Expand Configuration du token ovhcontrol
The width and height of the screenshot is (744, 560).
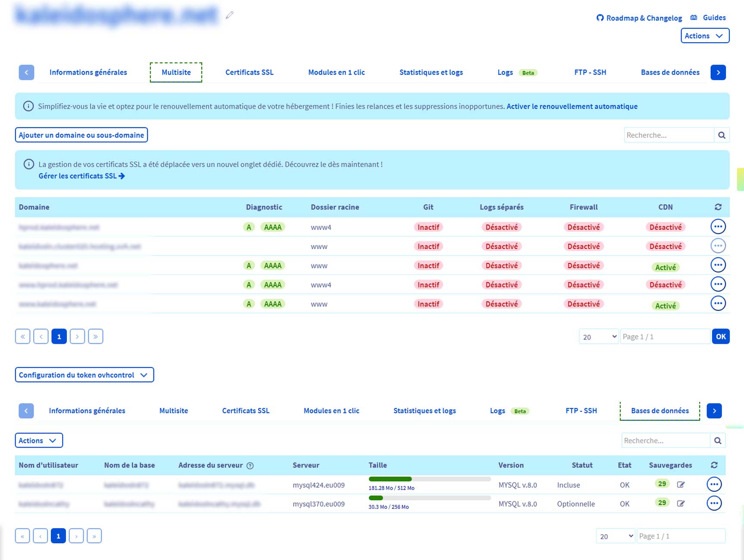(x=84, y=375)
